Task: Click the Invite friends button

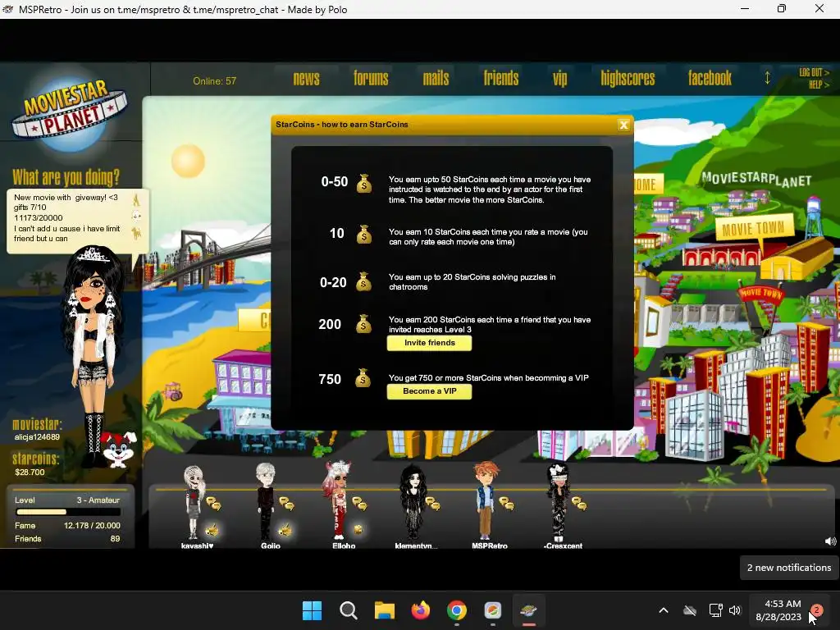Action: pyautogui.click(x=429, y=343)
